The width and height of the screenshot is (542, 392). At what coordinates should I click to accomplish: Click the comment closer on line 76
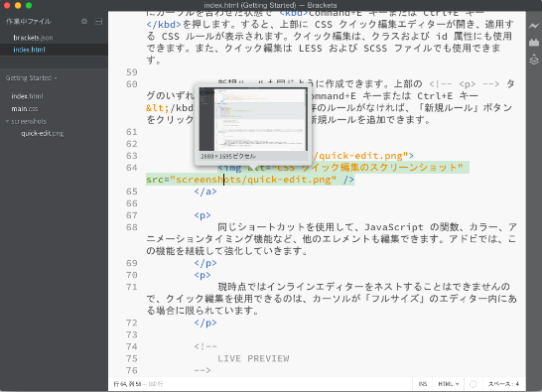[203, 371]
